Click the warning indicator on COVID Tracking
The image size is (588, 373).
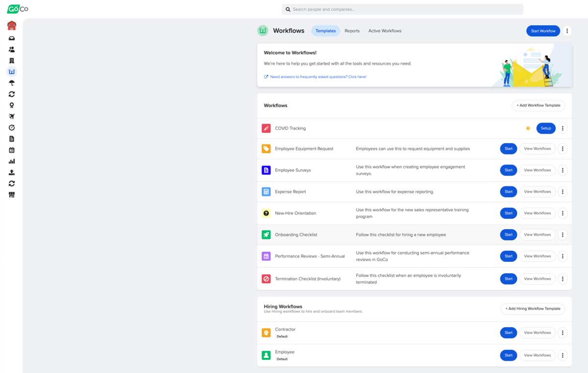point(528,128)
